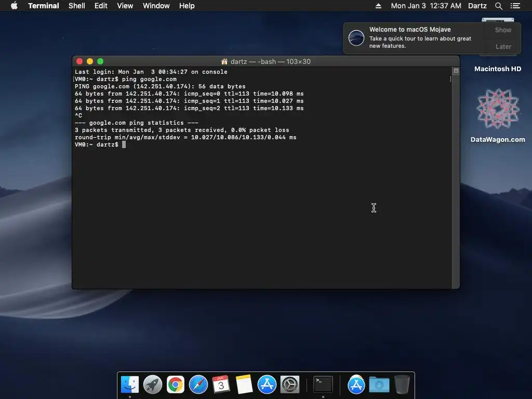The image size is (532, 399).
Task: Open Launchpad from the Dock
Action: (153, 384)
